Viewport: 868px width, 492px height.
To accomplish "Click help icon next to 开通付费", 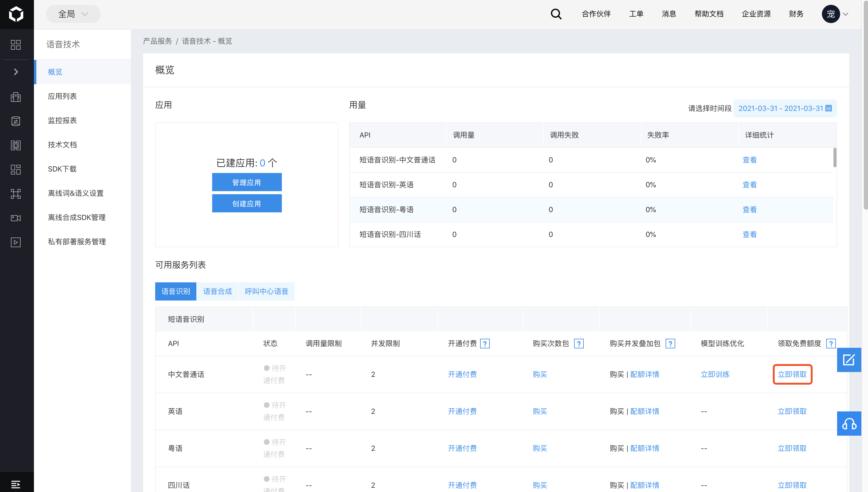I will tap(485, 344).
